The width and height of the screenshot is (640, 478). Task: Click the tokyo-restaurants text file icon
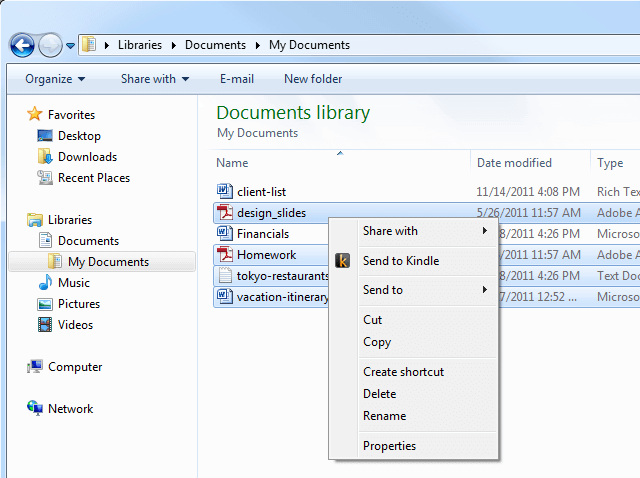224,275
